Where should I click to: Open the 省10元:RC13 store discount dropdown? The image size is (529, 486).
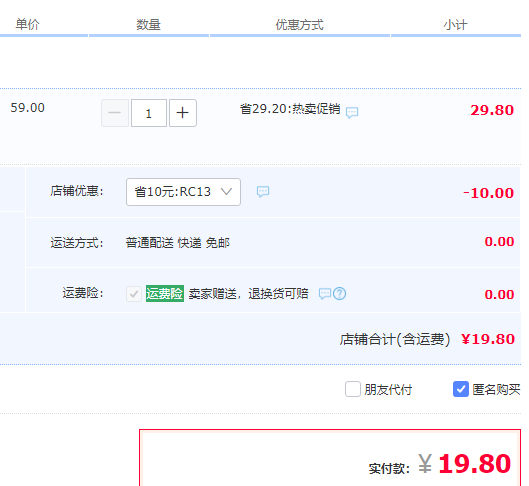pos(183,192)
